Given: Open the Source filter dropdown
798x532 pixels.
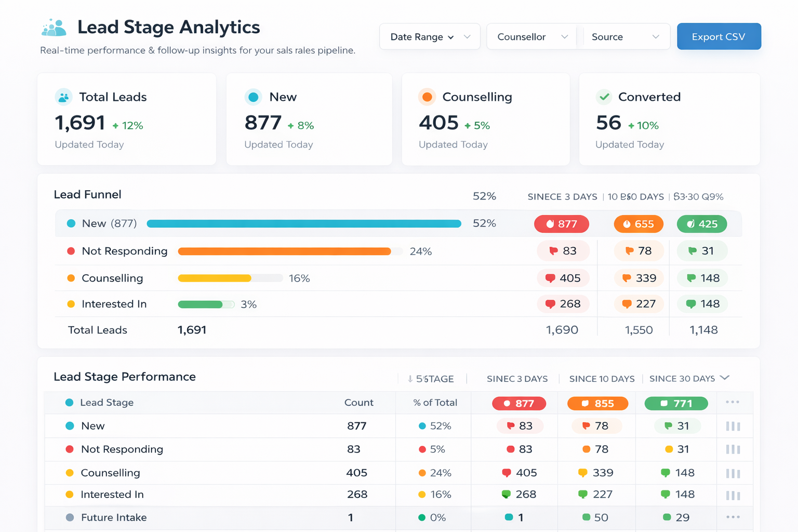Looking at the screenshot, I should tap(625, 37).
